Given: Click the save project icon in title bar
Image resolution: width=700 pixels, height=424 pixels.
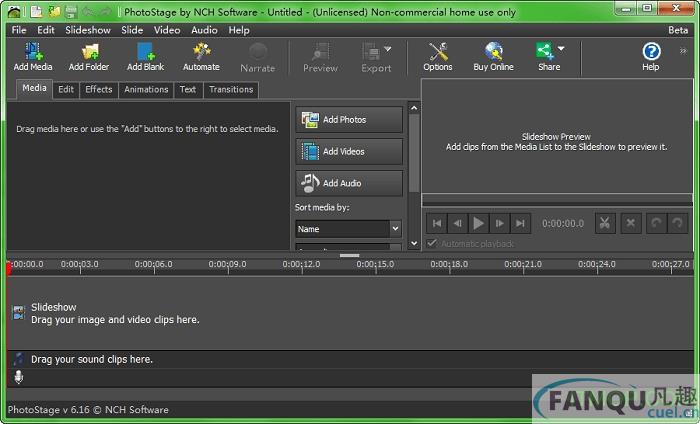Looking at the screenshot, I should (x=71, y=11).
